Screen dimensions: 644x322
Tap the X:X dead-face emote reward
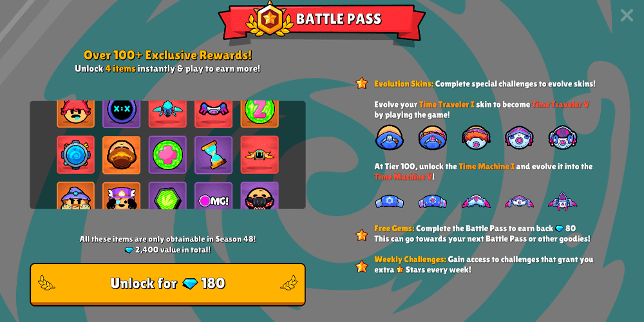(122, 114)
